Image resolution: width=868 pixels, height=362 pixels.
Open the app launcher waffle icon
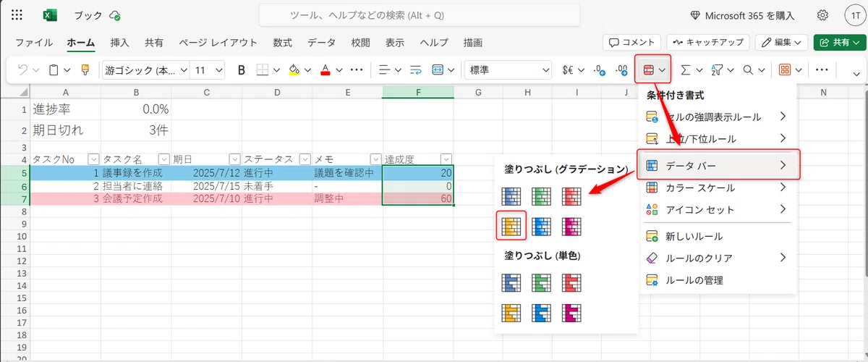(17, 15)
